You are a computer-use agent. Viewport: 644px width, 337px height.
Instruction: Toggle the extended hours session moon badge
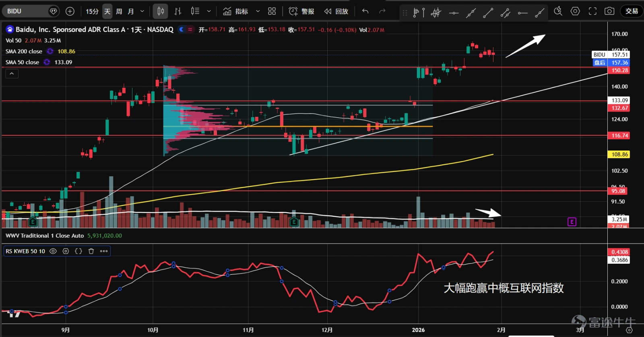point(182,29)
